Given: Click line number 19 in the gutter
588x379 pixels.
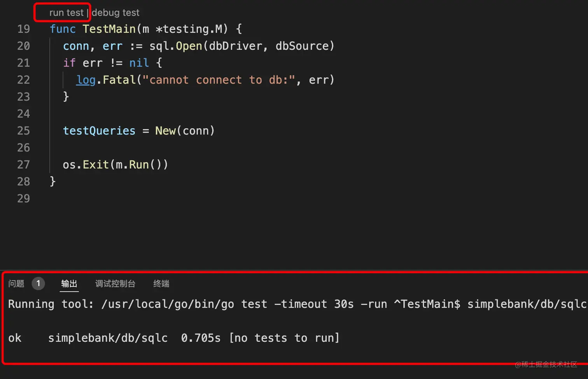Looking at the screenshot, I should 23,29.
